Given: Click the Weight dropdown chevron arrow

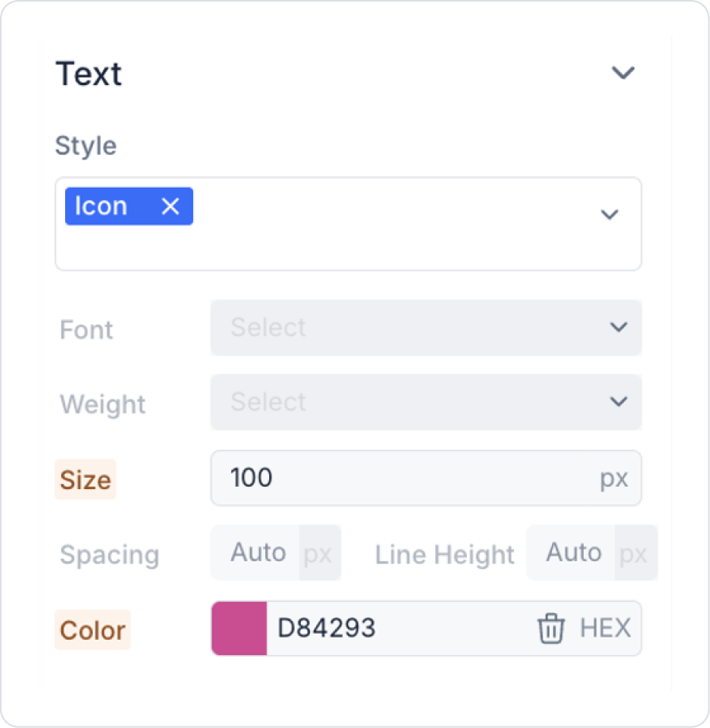Looking at the screenshot, I should (619, 402).
